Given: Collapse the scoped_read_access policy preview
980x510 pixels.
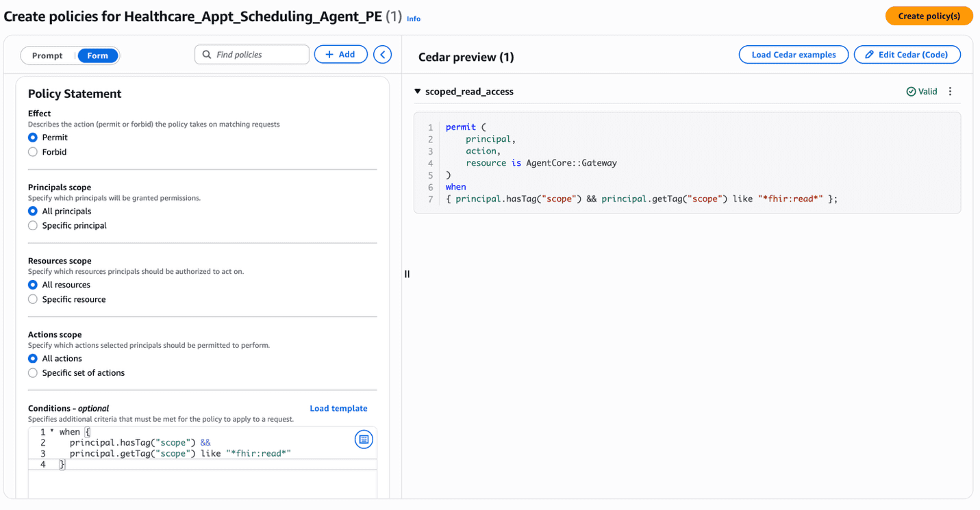Looking at the screenshot, I should tap(418, 91).
